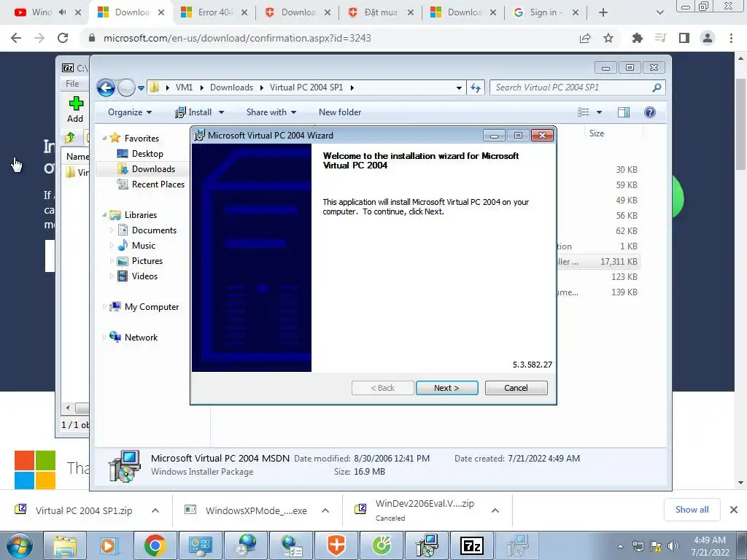
Task: Open Windows Media Player from the taskbar
Action: point(109,545)
